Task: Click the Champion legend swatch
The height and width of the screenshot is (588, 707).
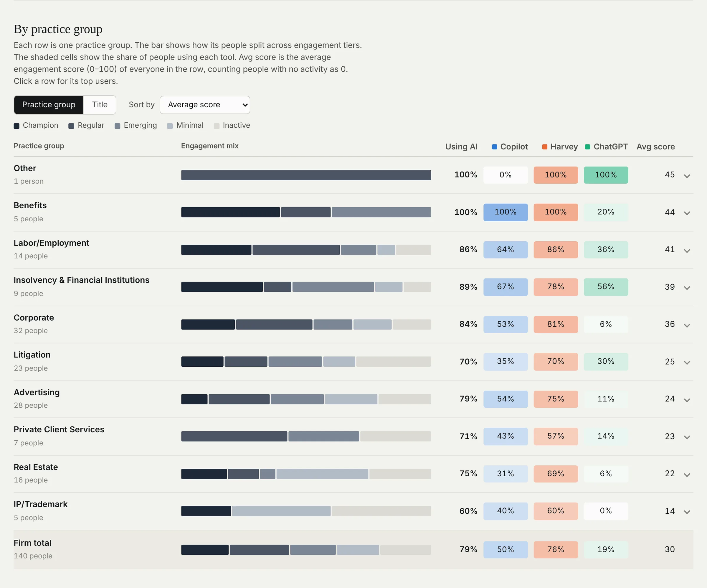Action: [16, 126]
